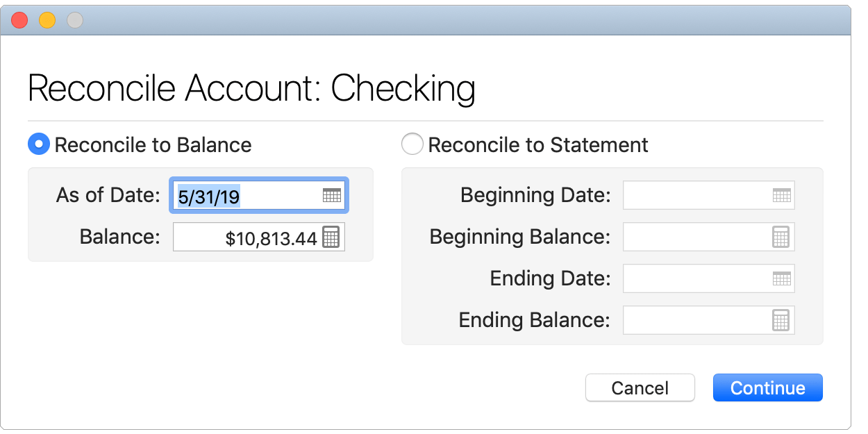868x434 pixels.
Task: Click the Continue button
Action: pos(768,387)
